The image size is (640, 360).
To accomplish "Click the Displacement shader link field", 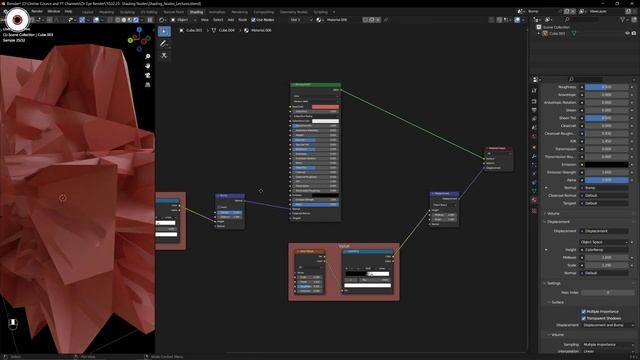I will (604, 231).
